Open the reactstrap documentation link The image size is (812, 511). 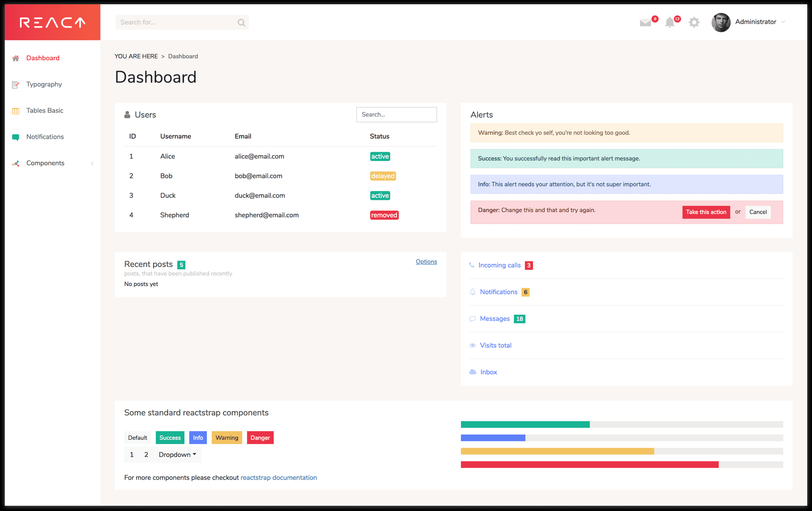[278, 478]
